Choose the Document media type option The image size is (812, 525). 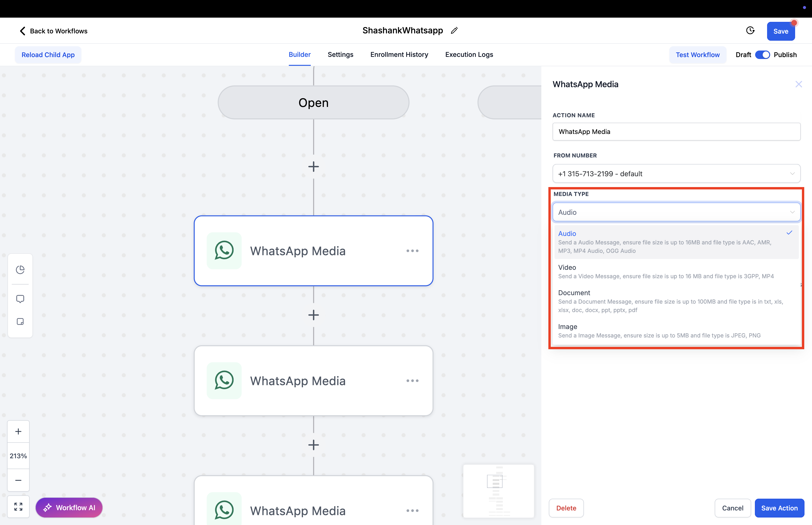pyautogui.click(x=676, y=301)
